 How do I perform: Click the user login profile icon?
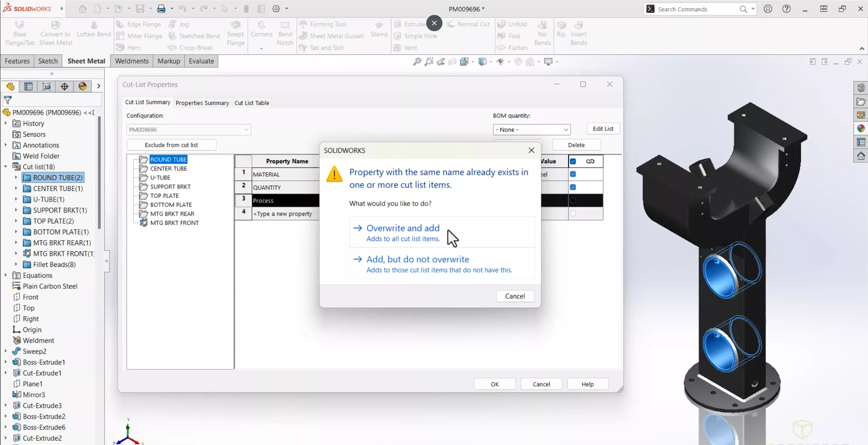click(x=768, y=9)
